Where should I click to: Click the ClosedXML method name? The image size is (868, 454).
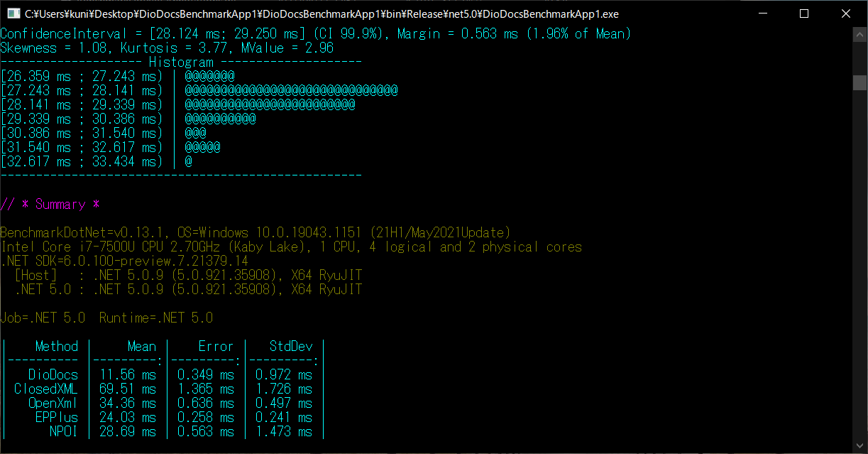(46, 389)
